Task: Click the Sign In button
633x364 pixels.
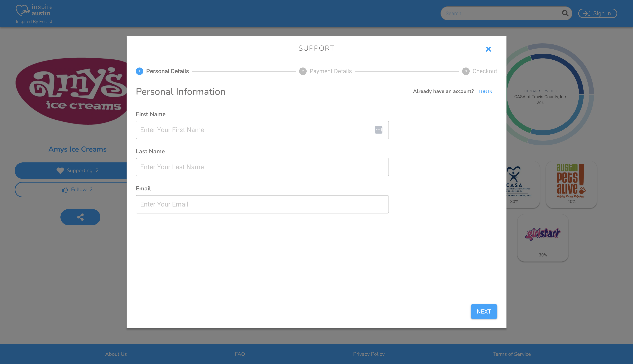Action: pos(597,13)
